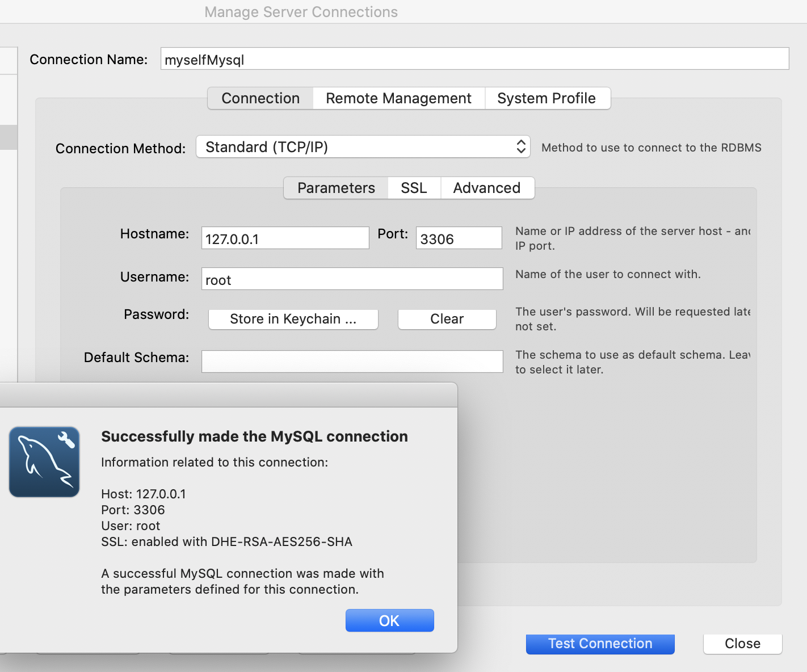Click the 'Connection Method:' label
This screenshot has width=807, height=672.
(120, 149)
